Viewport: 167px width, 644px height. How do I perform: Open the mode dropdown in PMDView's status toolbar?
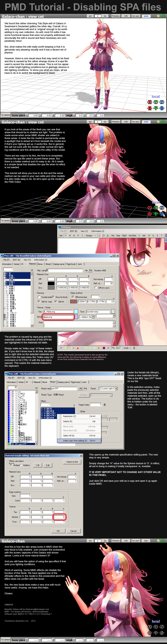(x=127, y=348)
